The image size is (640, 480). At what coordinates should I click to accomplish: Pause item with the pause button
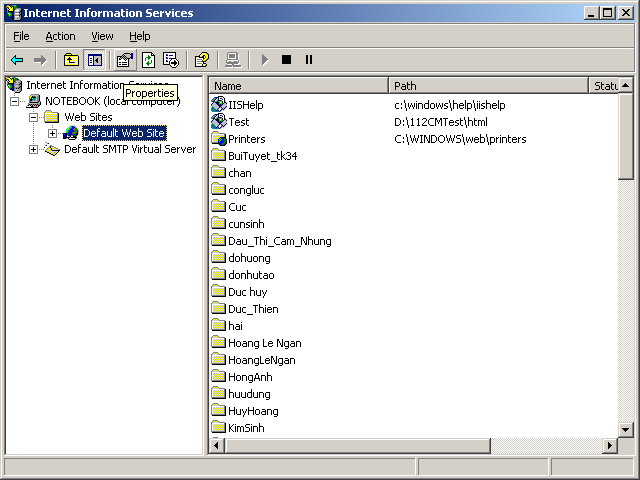click(309, 60)
